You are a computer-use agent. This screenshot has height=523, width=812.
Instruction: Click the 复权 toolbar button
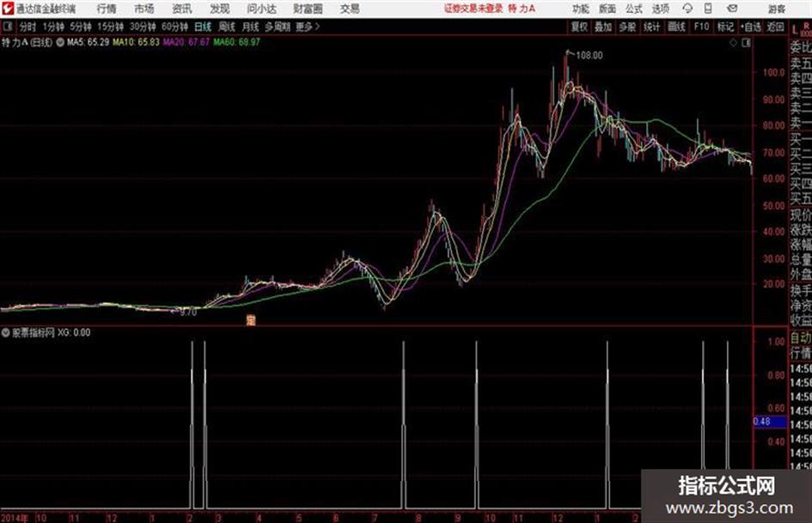tap(579, 27)
